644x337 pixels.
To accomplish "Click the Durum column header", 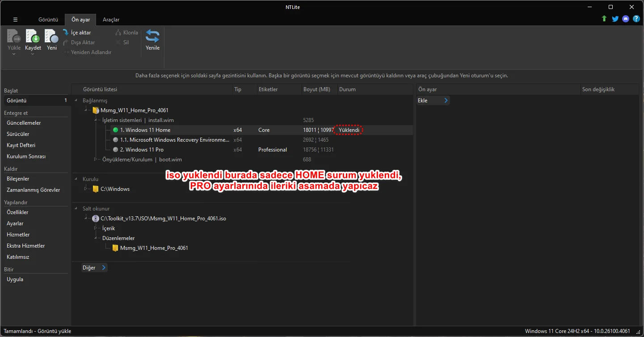I will point(375,89).
